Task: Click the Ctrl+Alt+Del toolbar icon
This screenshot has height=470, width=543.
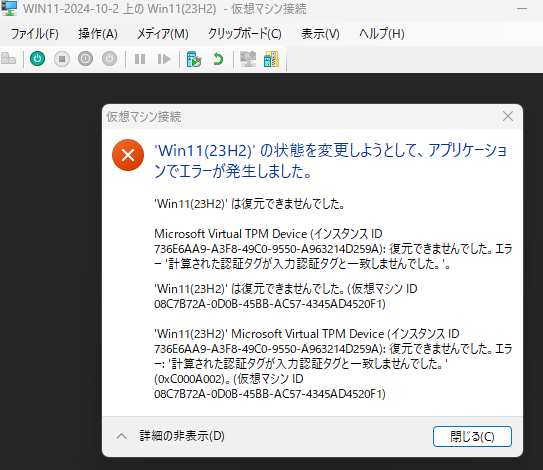Action: 9,59
